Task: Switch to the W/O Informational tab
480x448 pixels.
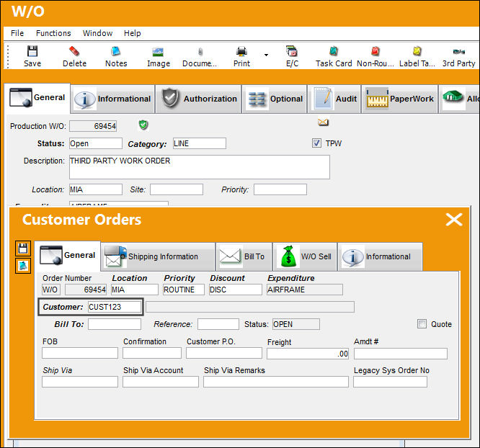Action: [x=112, y=99]
